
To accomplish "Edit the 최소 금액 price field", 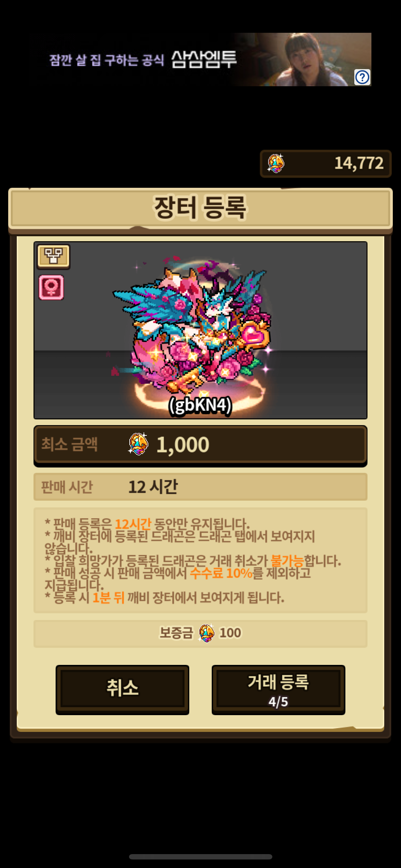I will click(200, 445).
